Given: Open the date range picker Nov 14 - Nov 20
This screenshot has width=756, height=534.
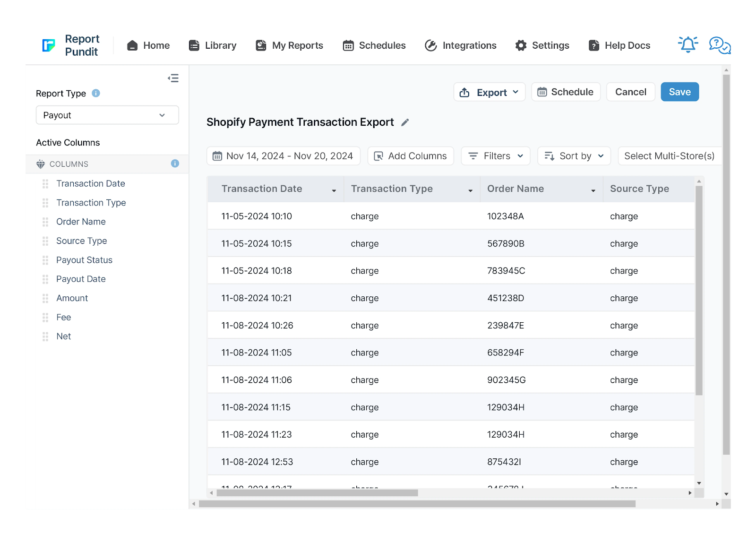Looking at the screenshot, I should (x=283, y=156).
